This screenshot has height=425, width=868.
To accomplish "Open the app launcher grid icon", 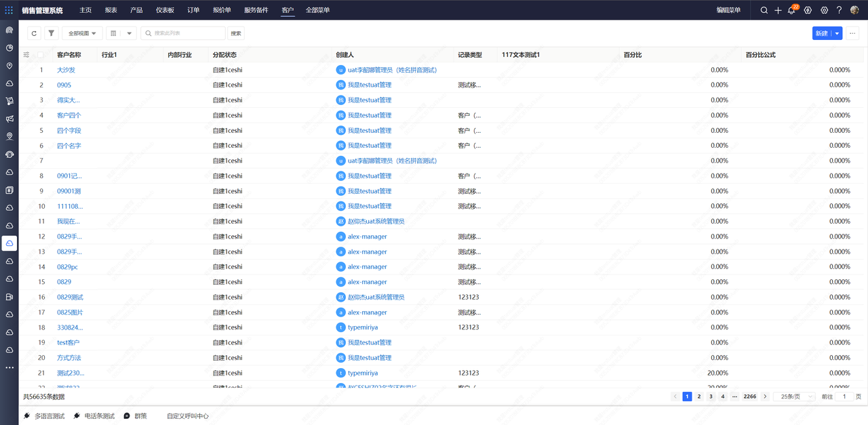I will [9, 10].
